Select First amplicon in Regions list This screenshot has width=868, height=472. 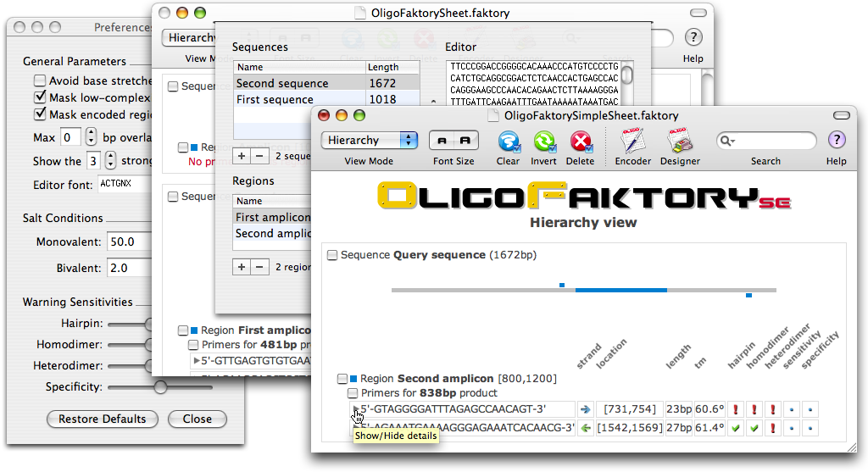click(x=272, y=217)
